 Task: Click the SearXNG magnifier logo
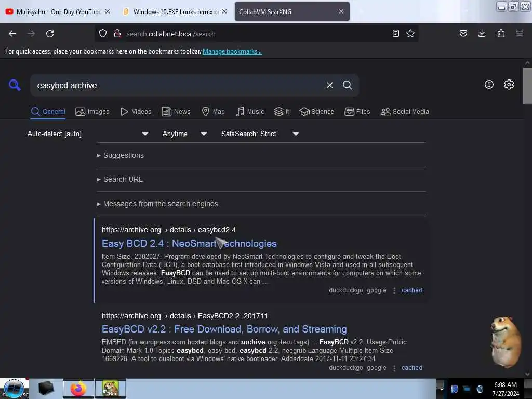click(x=15, y=85)
